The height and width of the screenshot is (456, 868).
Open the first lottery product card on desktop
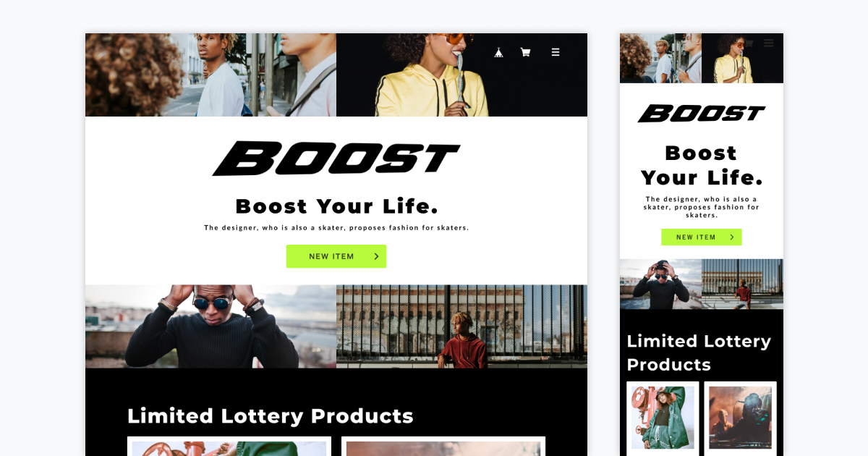pos(229,446)
